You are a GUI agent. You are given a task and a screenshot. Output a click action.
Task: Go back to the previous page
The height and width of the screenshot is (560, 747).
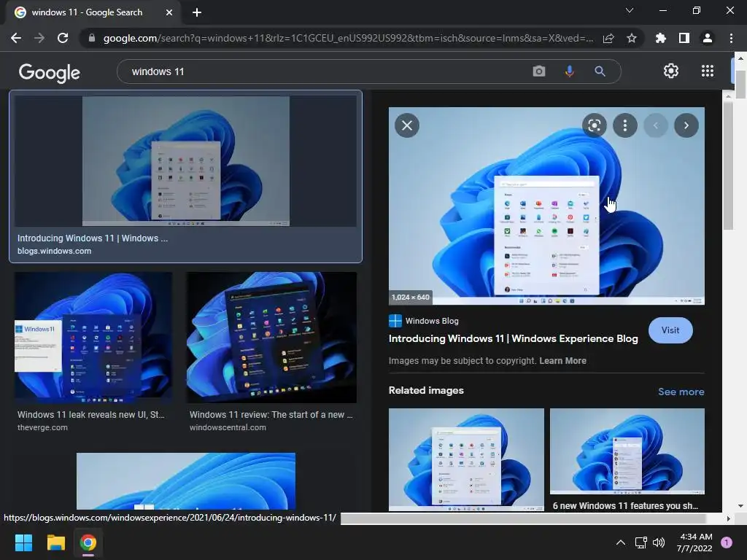pyautogui.click(x=16, y=38)
